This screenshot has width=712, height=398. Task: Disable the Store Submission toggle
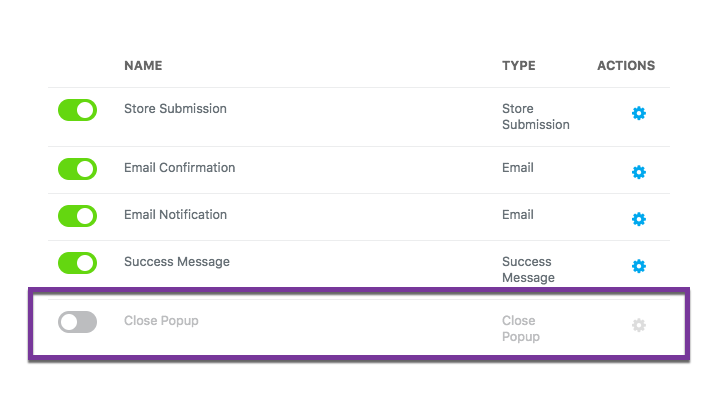click(77, 110)
